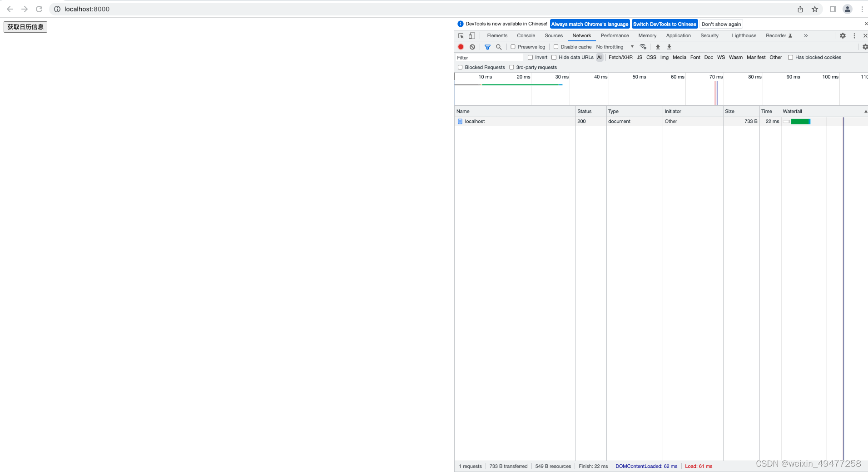Filter requests by Img type
Viewport: 868px width, 472px height.
(x=665, y=57)
